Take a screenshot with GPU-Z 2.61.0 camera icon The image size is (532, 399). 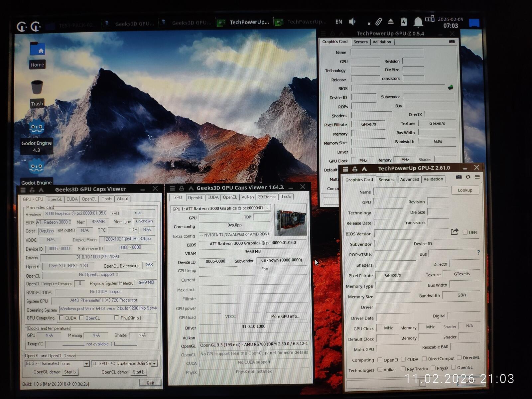pyautogui.click(x=459, y=177)
